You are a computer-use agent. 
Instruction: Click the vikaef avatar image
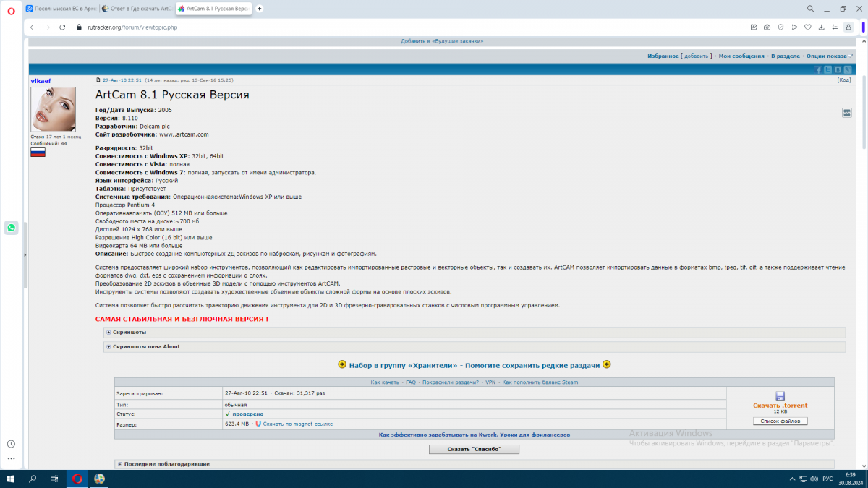(53, 110)
